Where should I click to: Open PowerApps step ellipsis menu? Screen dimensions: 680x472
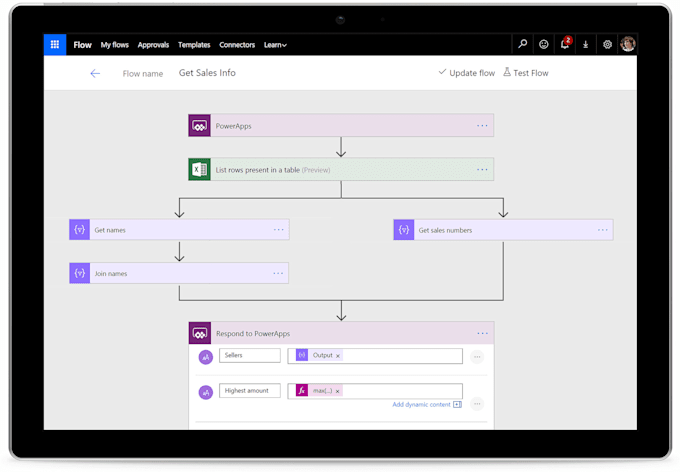[482, 126]
